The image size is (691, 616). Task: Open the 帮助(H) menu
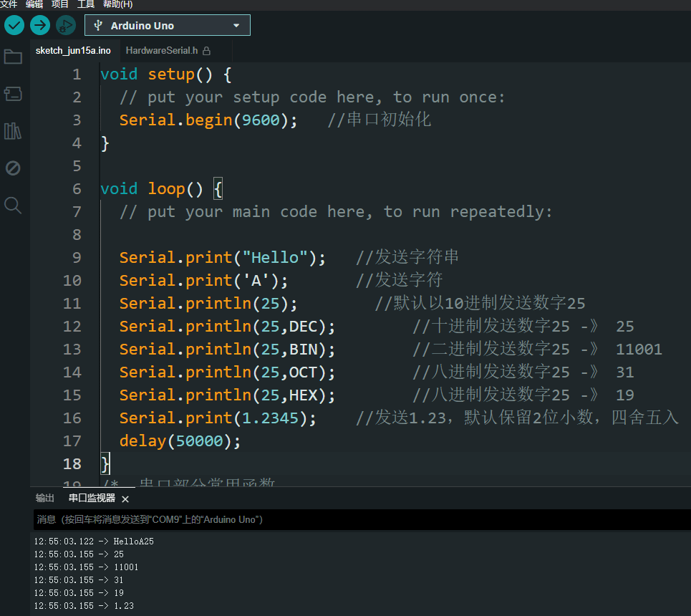[117, 4]
